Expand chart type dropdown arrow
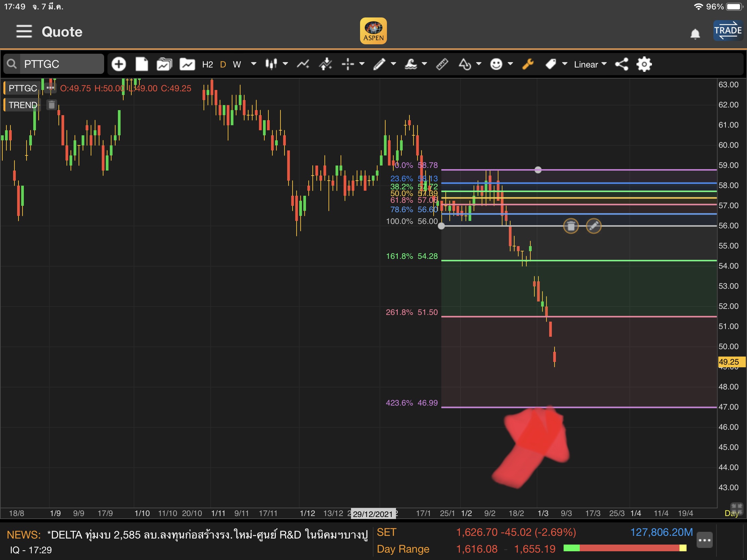Image resolution: width=747 pixels, height=560 pixels. pyautogui.click(x=285, y=63)
